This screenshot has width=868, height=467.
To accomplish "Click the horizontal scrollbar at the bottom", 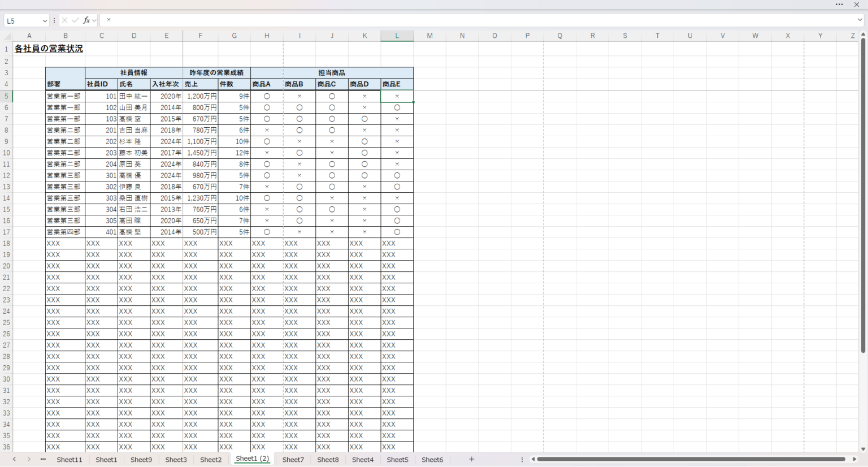I will [691, 460].
